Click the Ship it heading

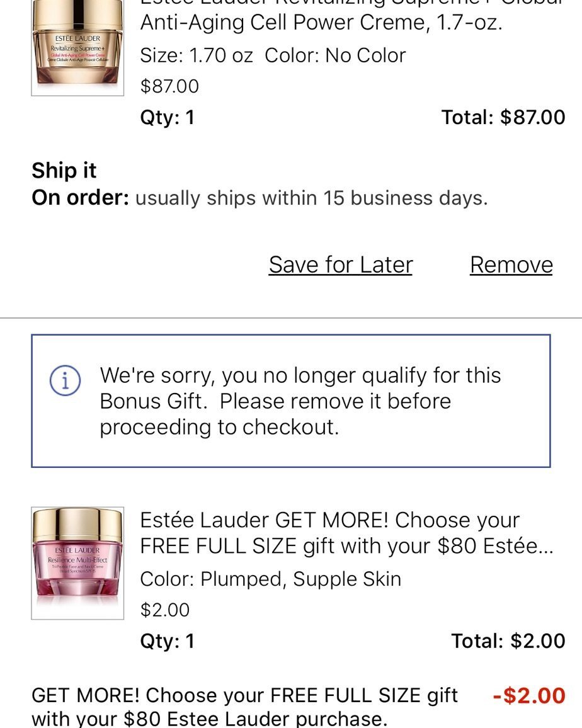tap(64, 171)
